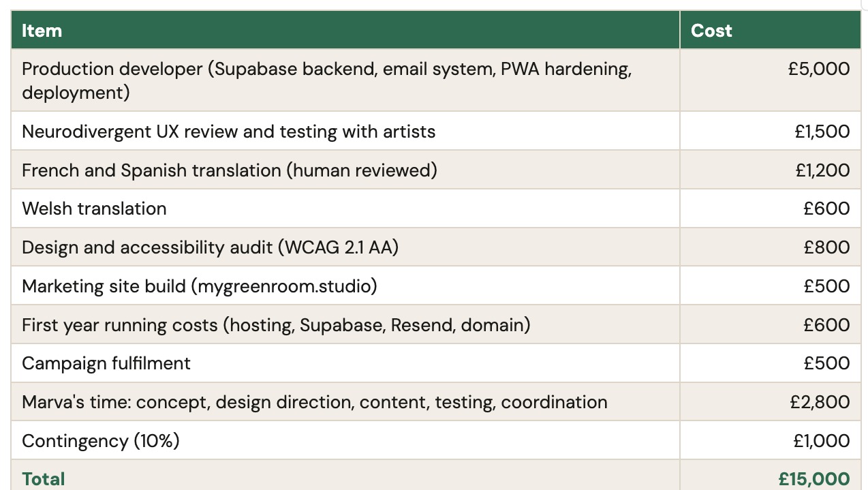Click the £1,200 cost value
The image size is (868, 490).
coord(822,170)
